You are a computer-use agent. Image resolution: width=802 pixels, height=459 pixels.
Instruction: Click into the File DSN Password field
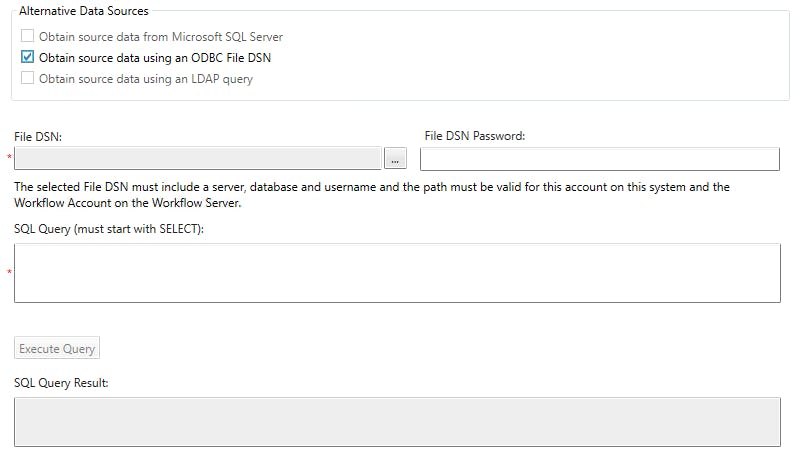[x=599, y=159]
